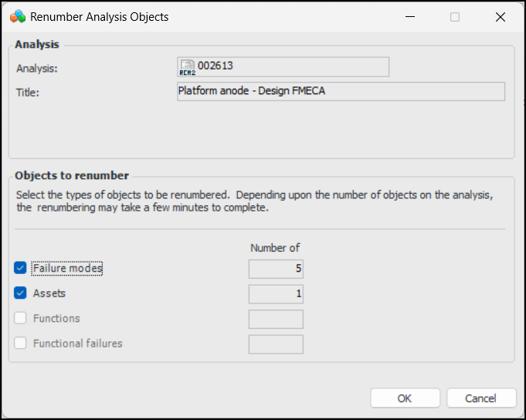Click the 'Number of' column header
The width and height of the screenshot is (526, 420).
275,248
